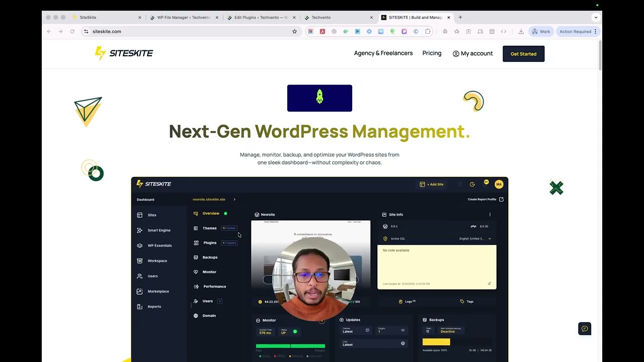
Task: Close the SITESKITE active tab
Action: click(448, 18)
